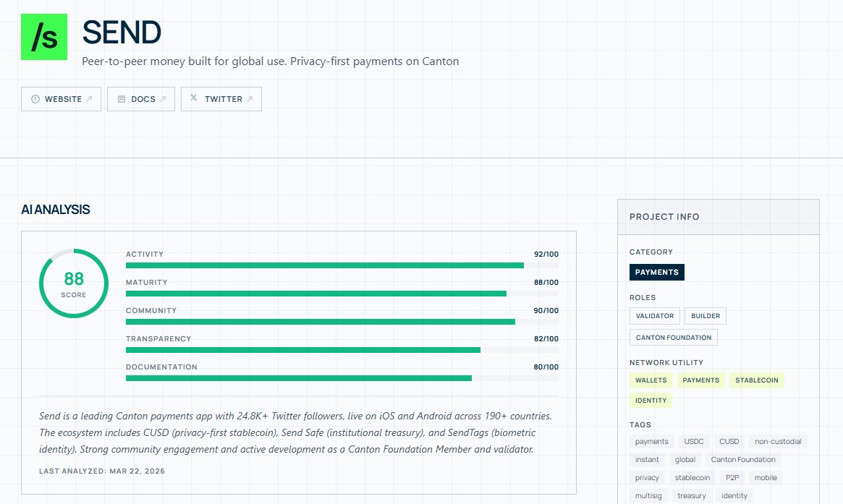Screen dimensions: 843x504
Task: Click the '90/100' community score value
Action: point(546,310)
